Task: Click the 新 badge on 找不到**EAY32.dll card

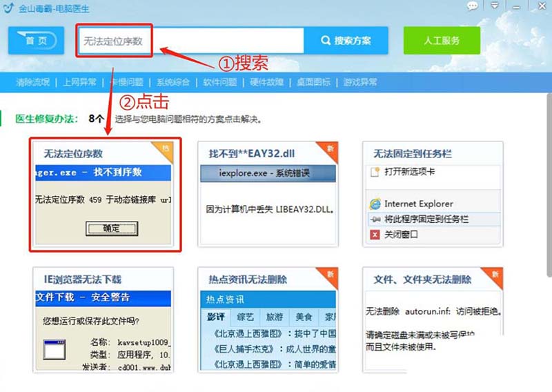Action: pyautogui.click(x=331, y=148)
